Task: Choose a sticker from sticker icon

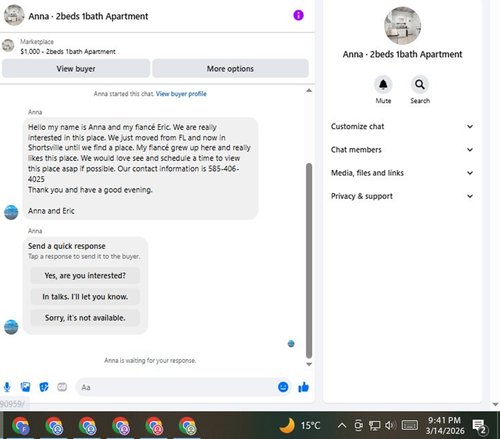Action: click(x=44, y=387)
